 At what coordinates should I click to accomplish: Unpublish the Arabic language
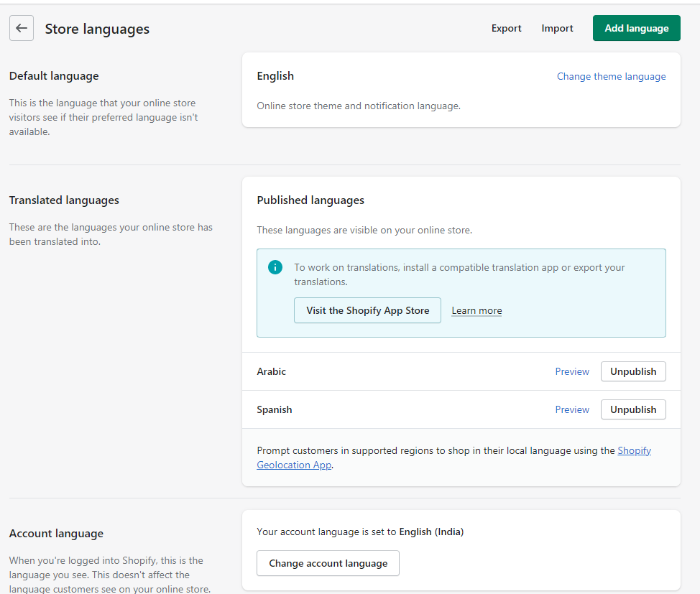click(x=633, y=371)
